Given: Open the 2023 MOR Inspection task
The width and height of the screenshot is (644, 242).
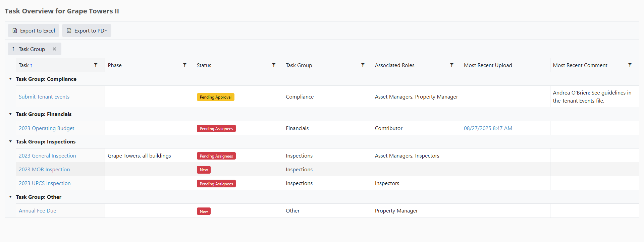Looking at the screenshot, I should click(44, 170).
